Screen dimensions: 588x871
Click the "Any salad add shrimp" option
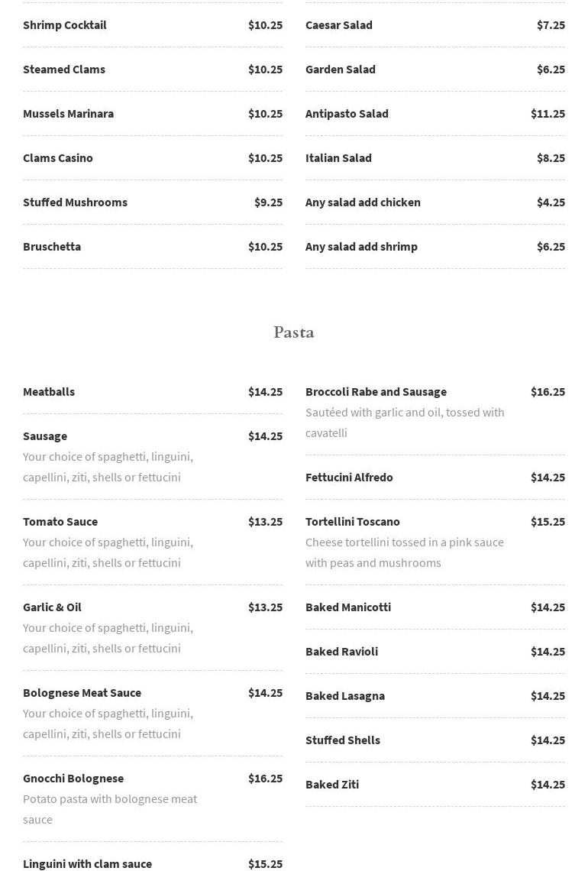tap(361, 247)
